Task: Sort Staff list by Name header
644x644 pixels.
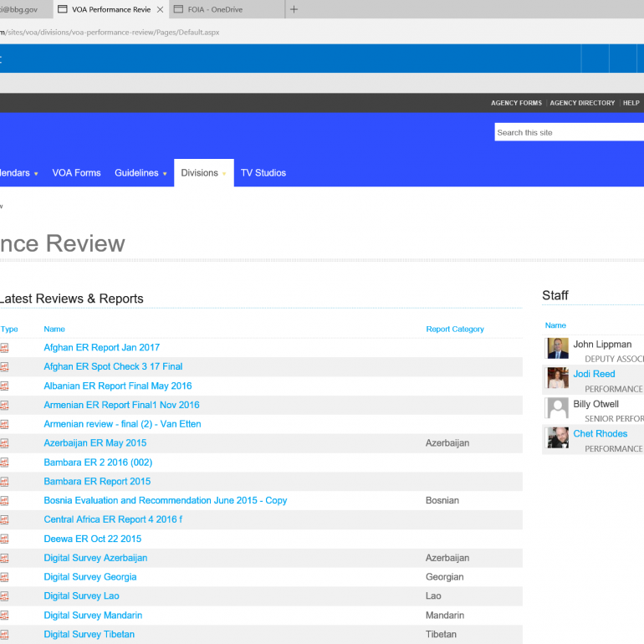Action: (x=555, y=325)
